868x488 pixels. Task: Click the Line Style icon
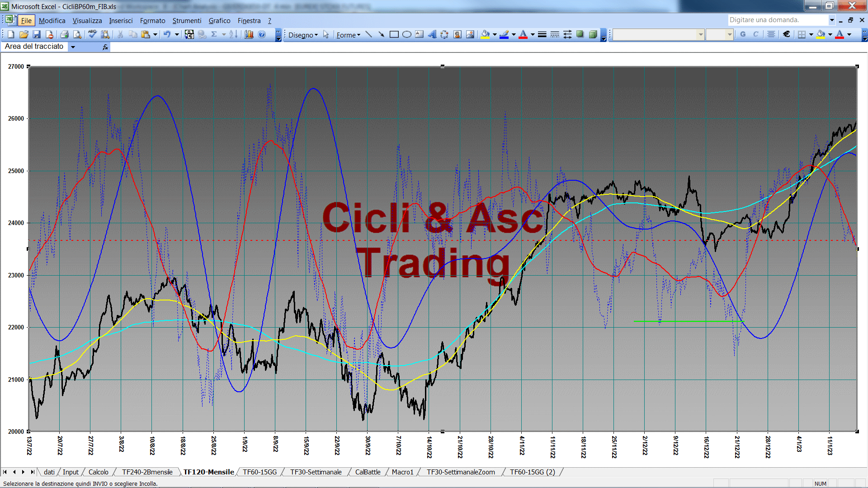[542, 34]
